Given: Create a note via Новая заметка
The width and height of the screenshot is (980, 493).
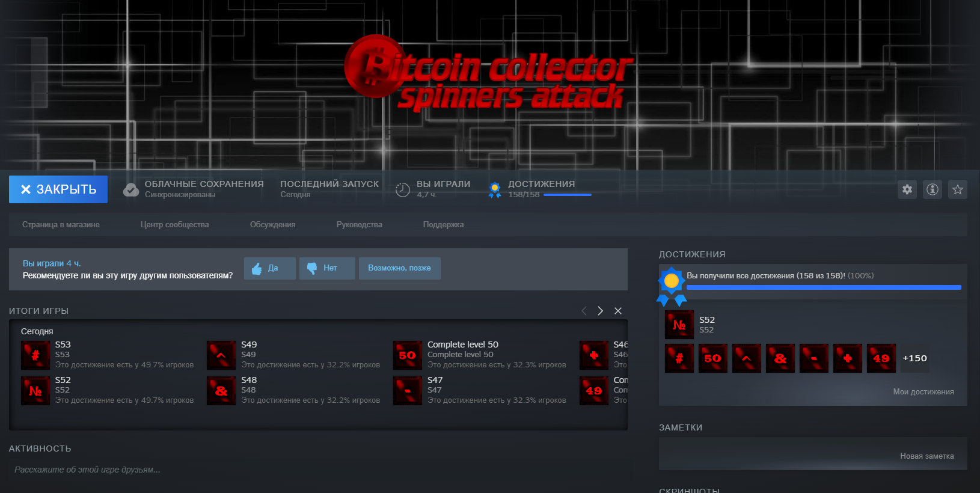Looking at the screenshot, I should [927, 456].
